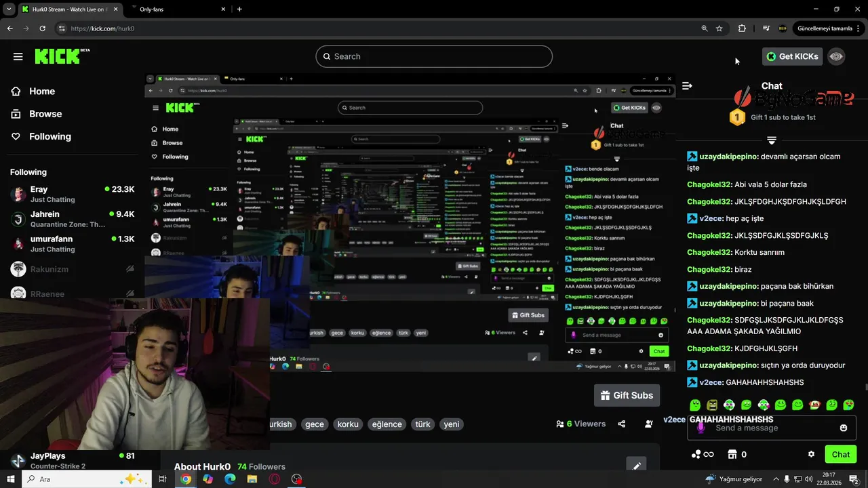This screenshot has height=488, width=868.
Task: Click the pencil edit icon in the About section
Action: pyautogui.click(x=637, y=466)
